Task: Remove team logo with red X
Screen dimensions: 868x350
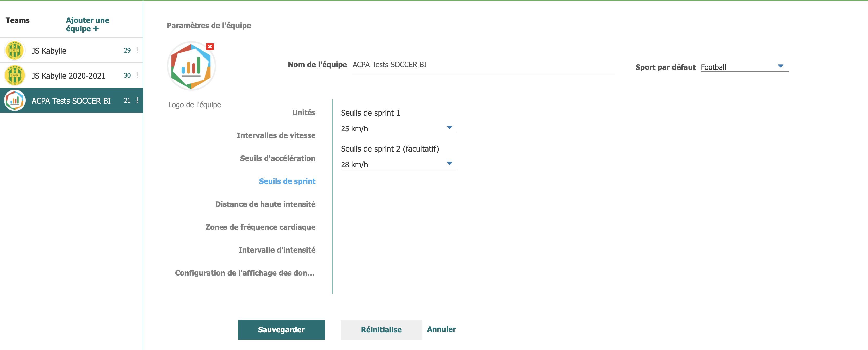Action: point(210,47)
